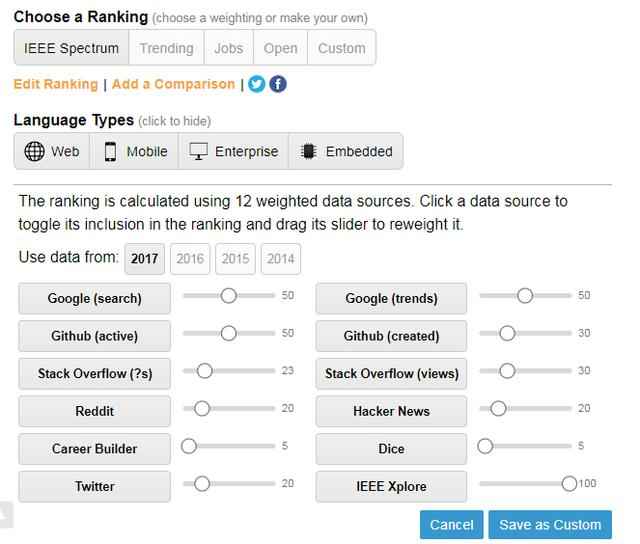
Task: Select the Mobile phone icon filter
Action: coord(111,152)
